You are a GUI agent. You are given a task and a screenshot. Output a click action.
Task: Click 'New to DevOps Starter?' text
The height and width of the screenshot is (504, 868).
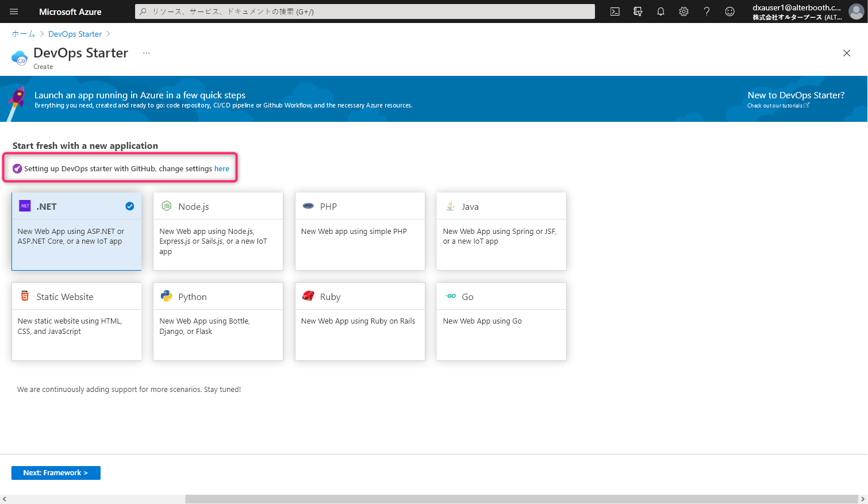click(x=796, y=95)
